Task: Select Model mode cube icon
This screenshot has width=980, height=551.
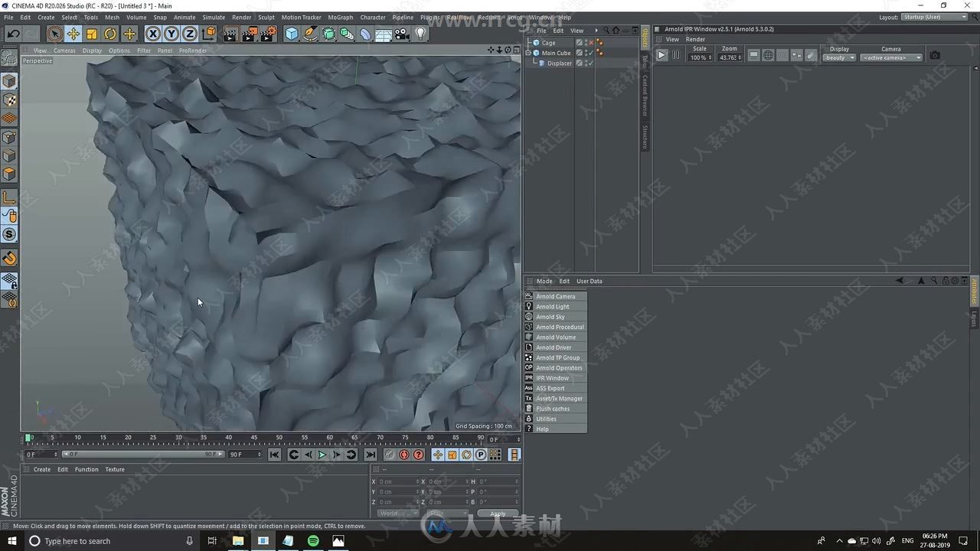Action: coord(9,81)
